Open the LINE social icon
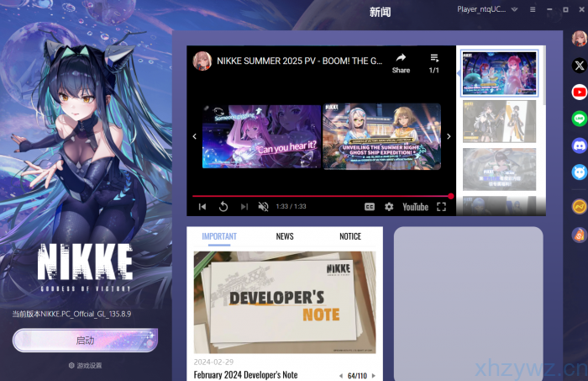 click(x=579, y=119)
